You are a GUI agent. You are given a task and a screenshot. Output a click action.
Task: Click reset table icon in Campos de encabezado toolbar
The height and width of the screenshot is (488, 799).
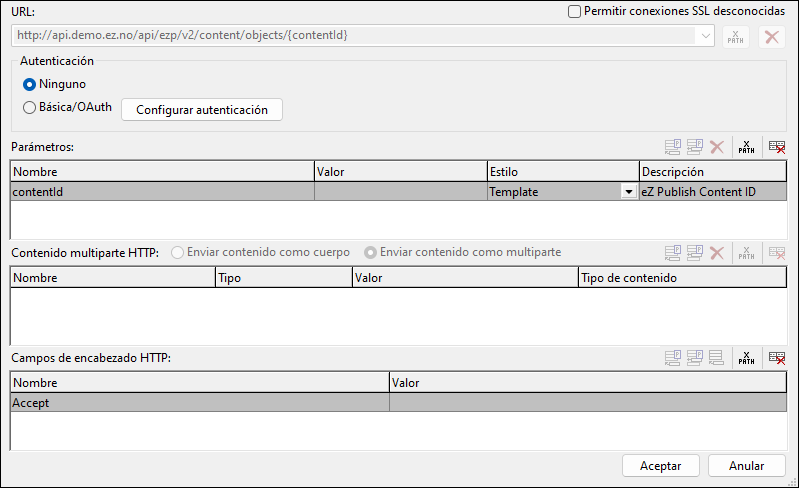pyautogui.click(x=777, y=358)
